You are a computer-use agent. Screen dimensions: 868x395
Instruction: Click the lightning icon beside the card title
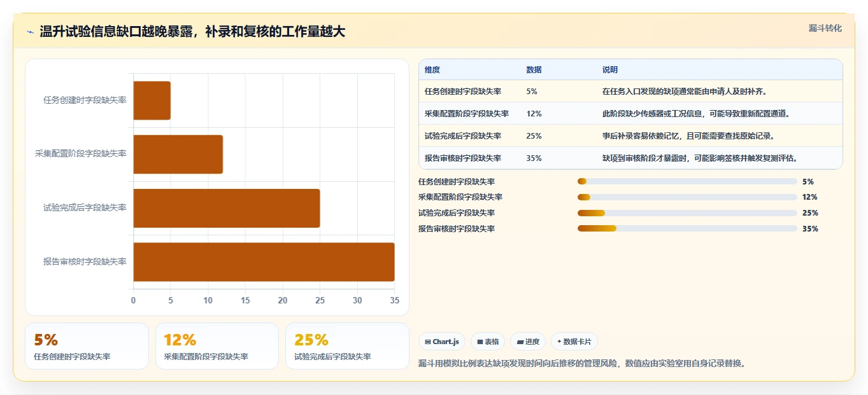pos(31,32)
